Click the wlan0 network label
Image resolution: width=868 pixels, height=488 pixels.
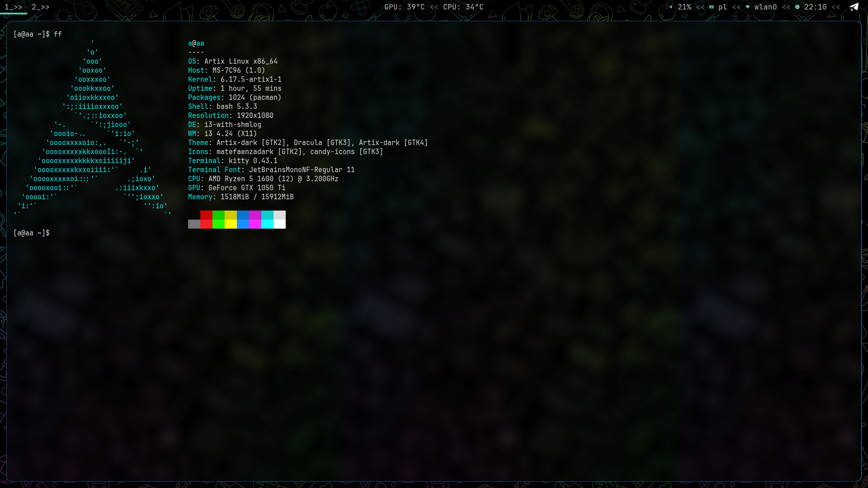765,7
